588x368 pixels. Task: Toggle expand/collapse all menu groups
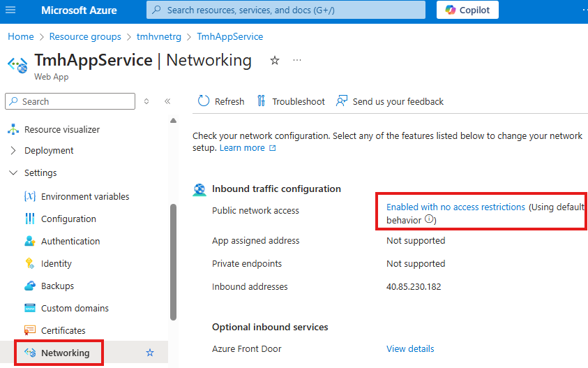tap(146, 101)
